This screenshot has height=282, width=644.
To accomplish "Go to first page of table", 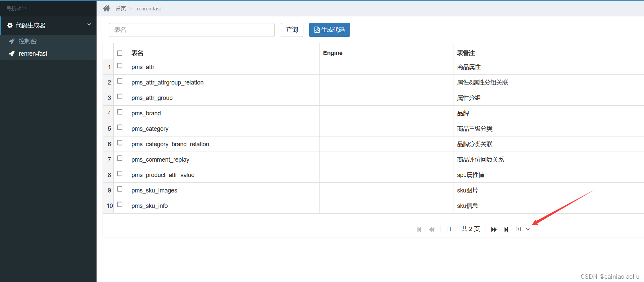I will point(419,229).
